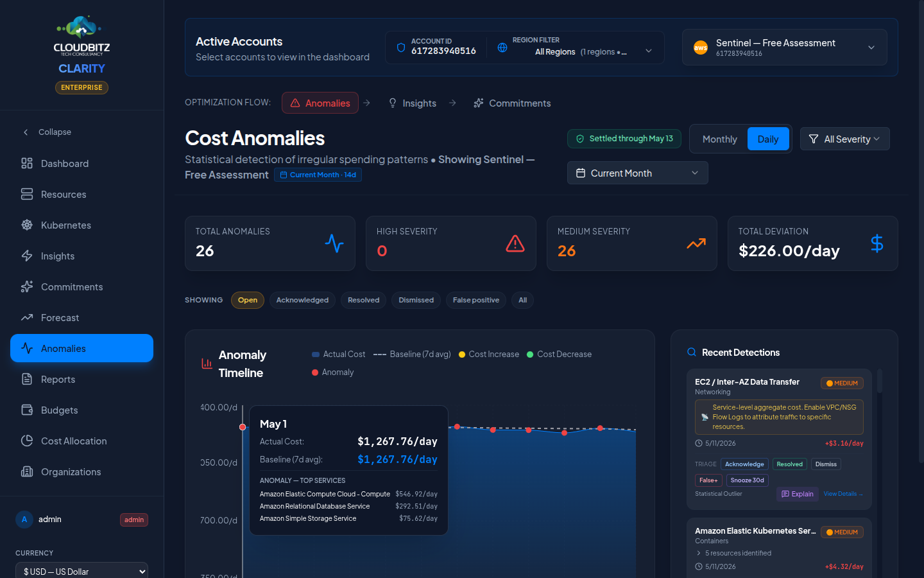Open the Current Month date range dropdown
Viewport: 924px width, 578px height.
[638, 173]
